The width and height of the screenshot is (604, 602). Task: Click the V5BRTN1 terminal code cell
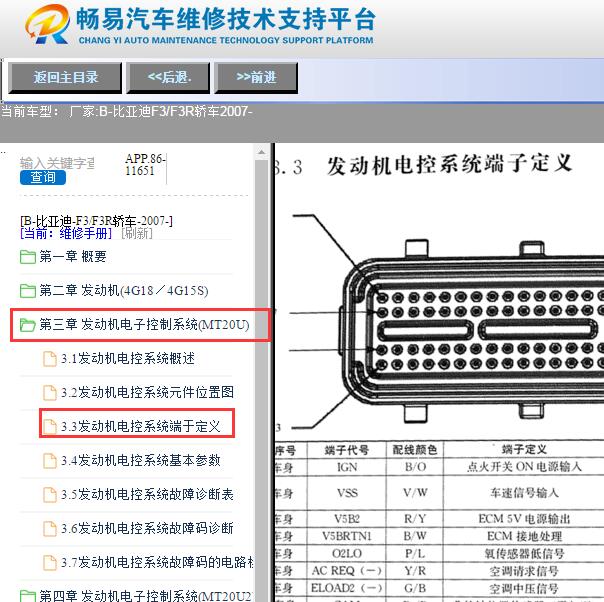coord(347,536)
